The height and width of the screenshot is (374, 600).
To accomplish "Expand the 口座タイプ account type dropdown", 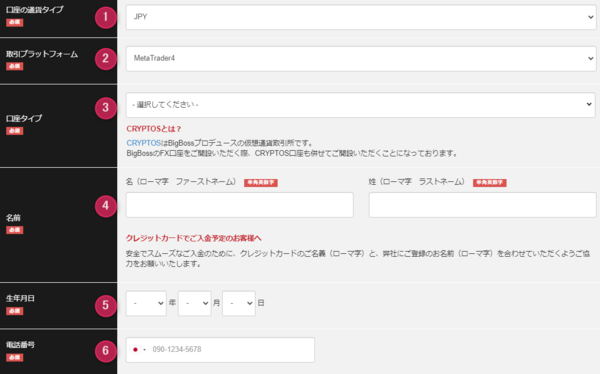I will pyautogui.click(x=360, y=105).
